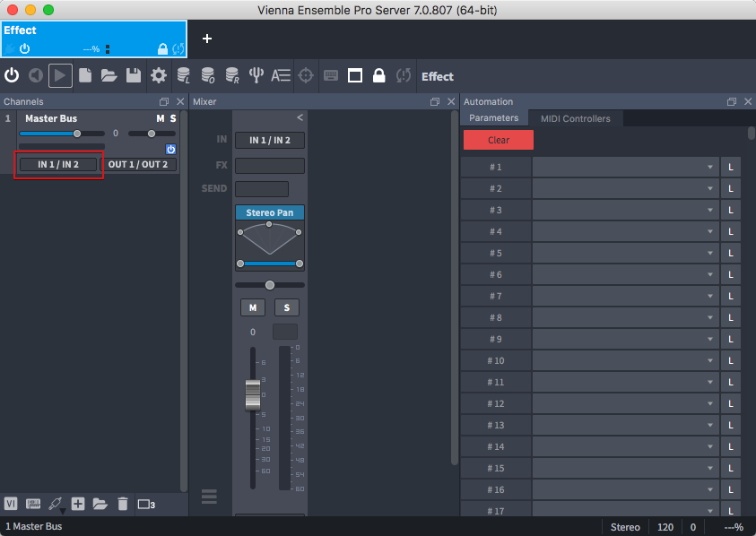Click the main toolbar power icon
756x536 pixels.
[x=12, y=75]
